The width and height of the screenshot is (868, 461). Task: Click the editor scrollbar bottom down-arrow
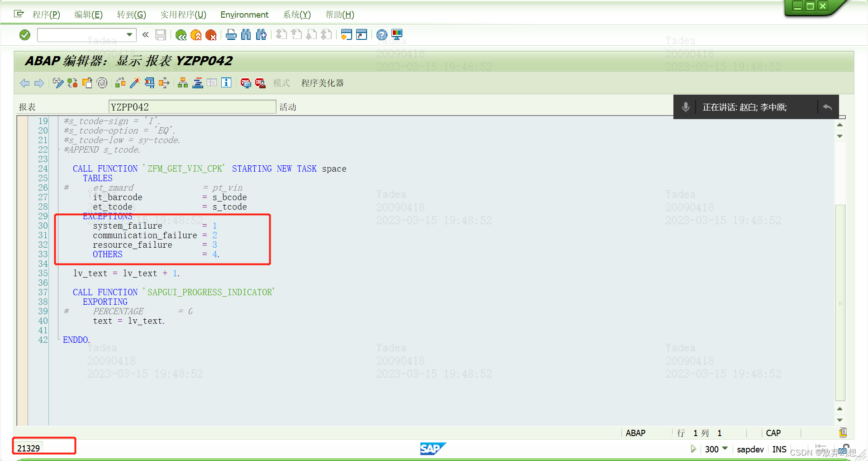[840, 420]
